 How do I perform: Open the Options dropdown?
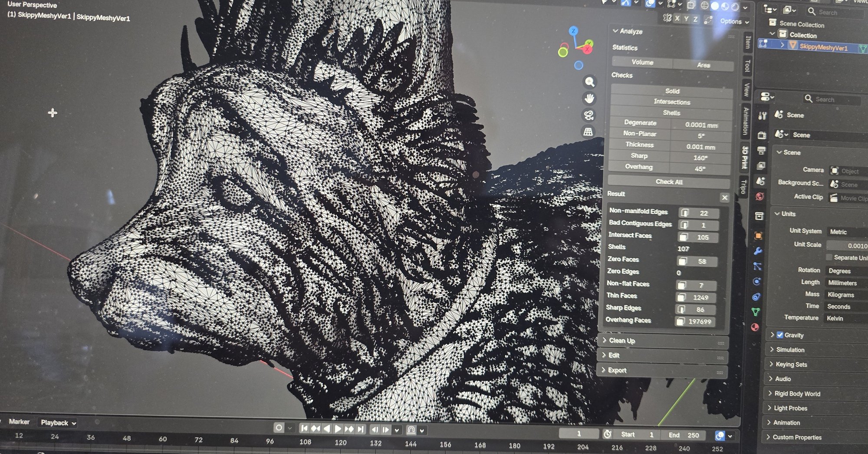[734, 21]
